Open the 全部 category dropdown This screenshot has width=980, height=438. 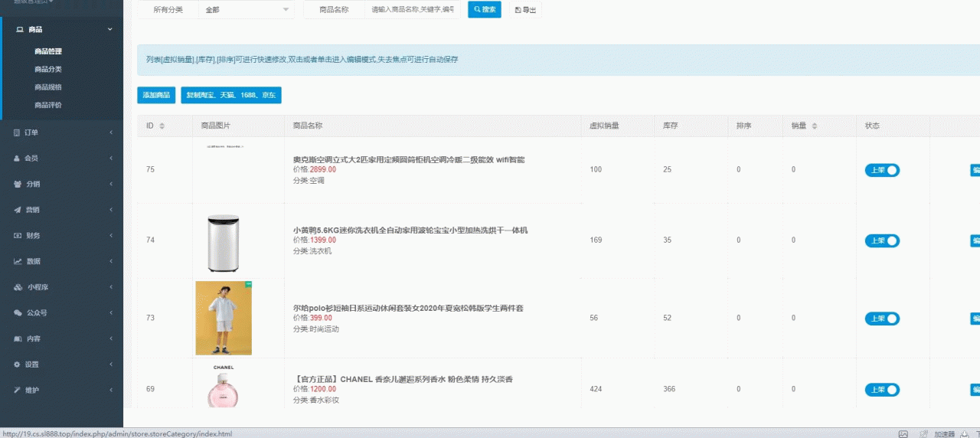coord(246,10)
